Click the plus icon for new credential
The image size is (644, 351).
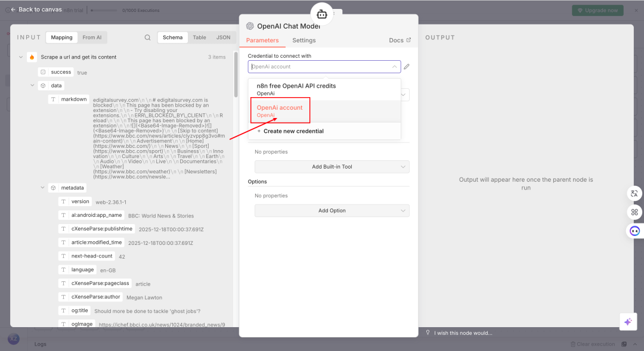(259, 131)
